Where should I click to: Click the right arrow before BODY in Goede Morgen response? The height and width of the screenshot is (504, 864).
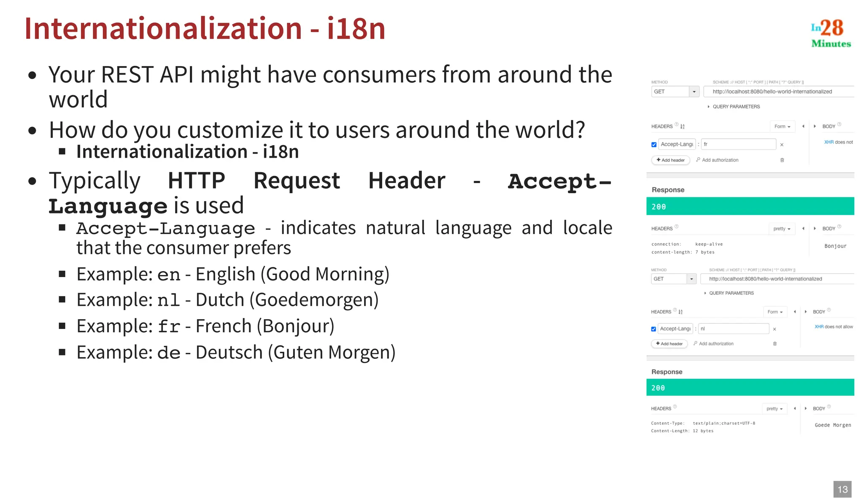[x=806, y=408]
